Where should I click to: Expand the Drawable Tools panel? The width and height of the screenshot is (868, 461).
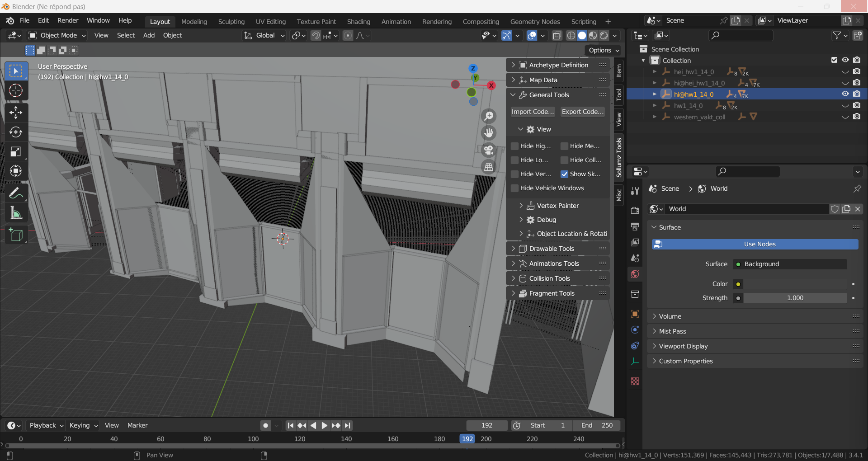coord(552,249)
